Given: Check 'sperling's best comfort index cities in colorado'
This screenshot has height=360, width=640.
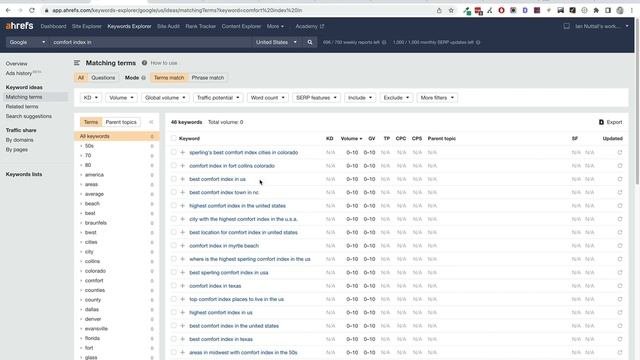Looking at the screenshot, I should (173, 152).
